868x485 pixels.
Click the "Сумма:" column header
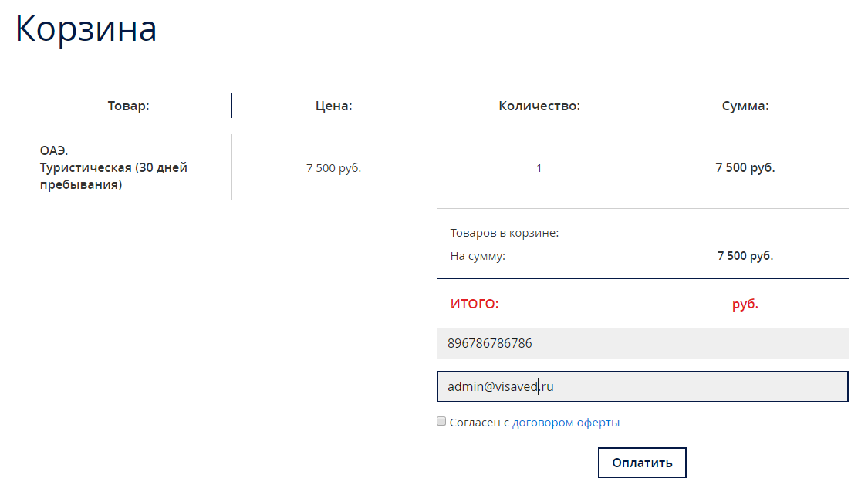[745, 106]
